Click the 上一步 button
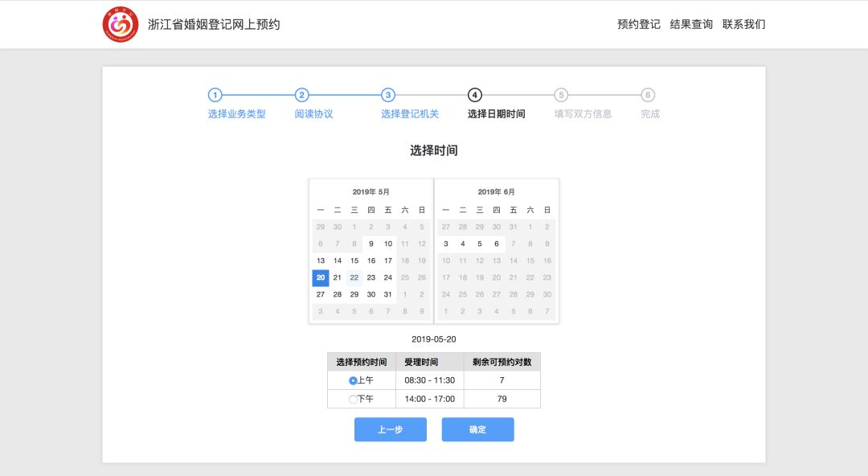The height and width of the screenshot is (476, 868). pyautogui.click(x=391, y=429)
